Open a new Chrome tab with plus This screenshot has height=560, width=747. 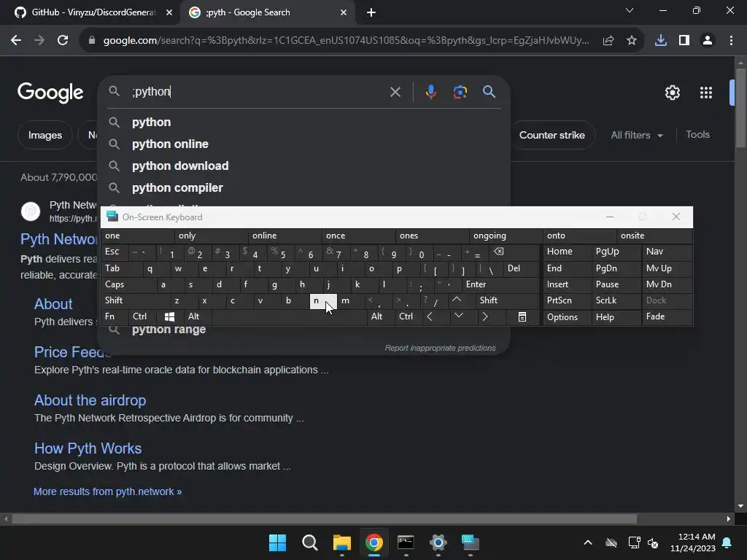coord(371,12)
